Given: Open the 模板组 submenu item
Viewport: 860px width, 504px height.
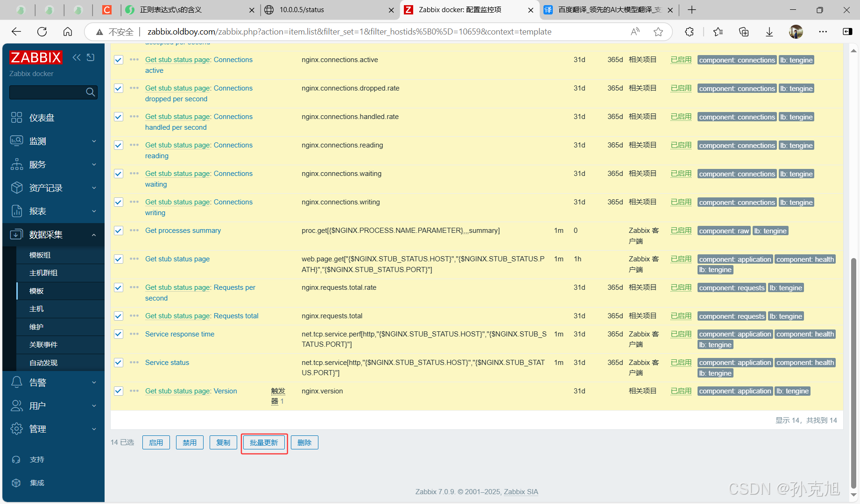Looking at the screenshot, I should coord(60,255).
